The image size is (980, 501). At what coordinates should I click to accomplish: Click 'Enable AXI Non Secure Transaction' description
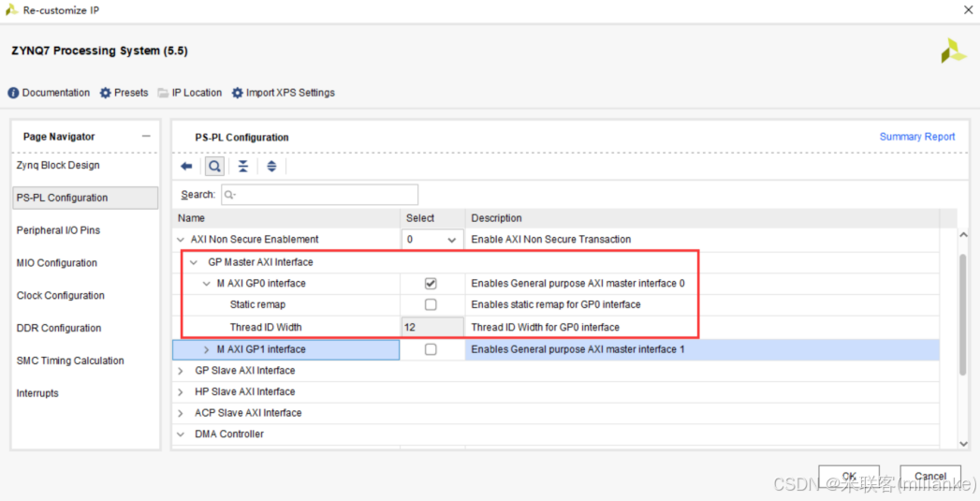point(551,240)
